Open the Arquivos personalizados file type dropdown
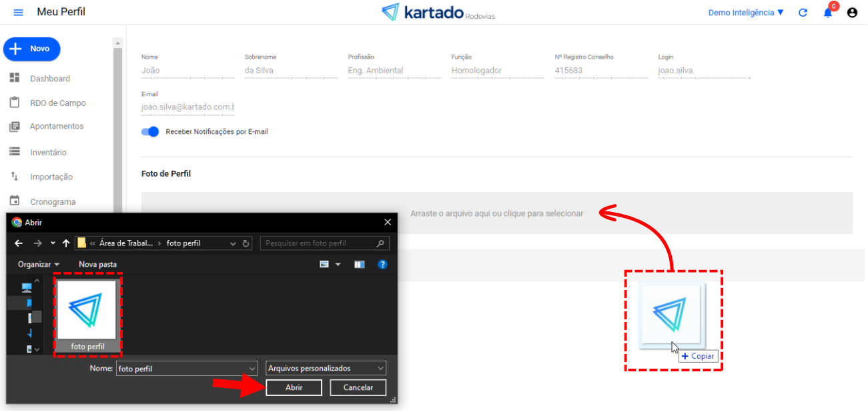The width and height of the screenshot is (868, 414). click(326, 368)
